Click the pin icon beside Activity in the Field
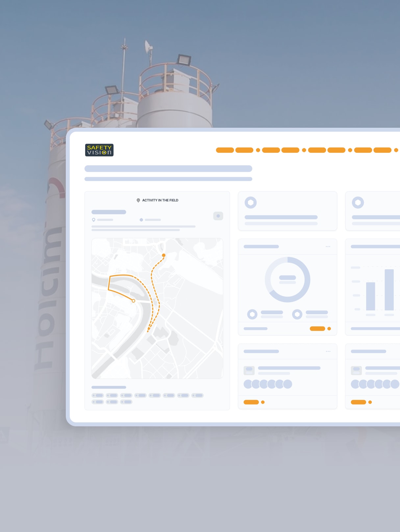Image resolution: width=400 pixels, height=532 pixels. pyautogui.click(x=138, y=200)
